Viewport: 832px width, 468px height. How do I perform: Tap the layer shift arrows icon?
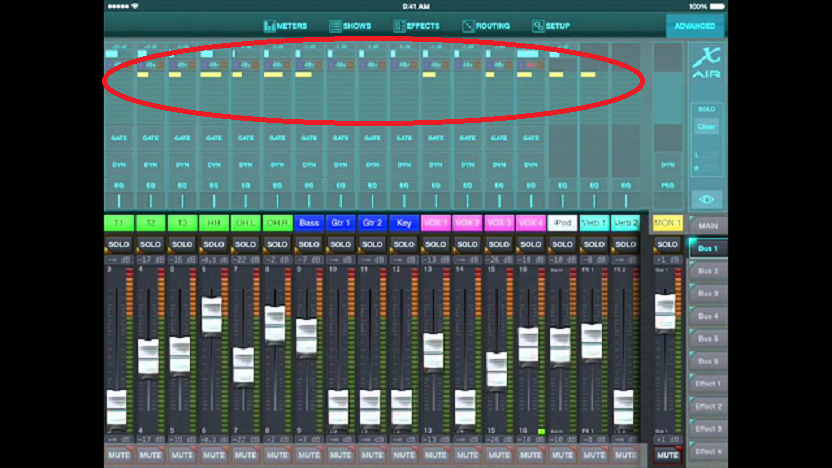[707, 200]
